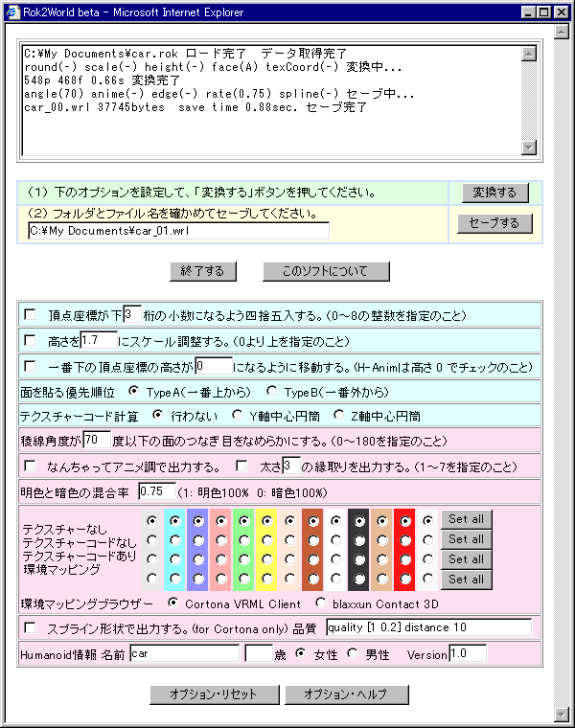575x728 pixels.
Task: Select テクスチャーコードなし radio in purple column
Action: pyautogui.click(x=198, y=540)
